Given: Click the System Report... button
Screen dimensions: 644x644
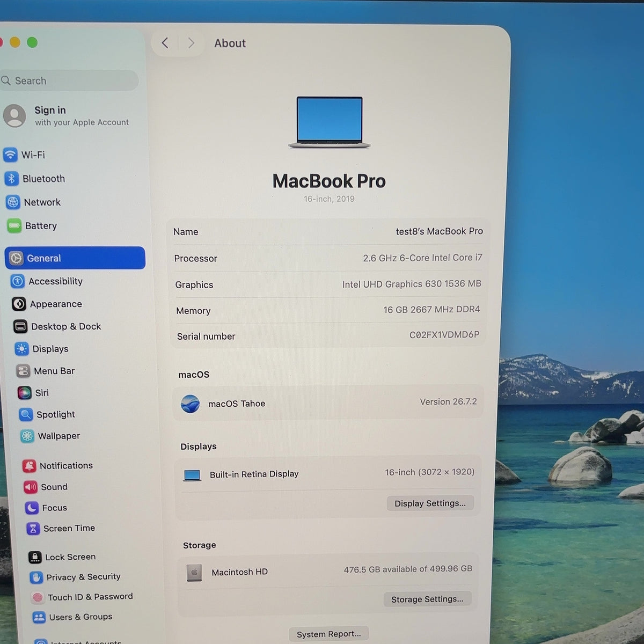Looking at the screenshot, I should tap(329, 634).
